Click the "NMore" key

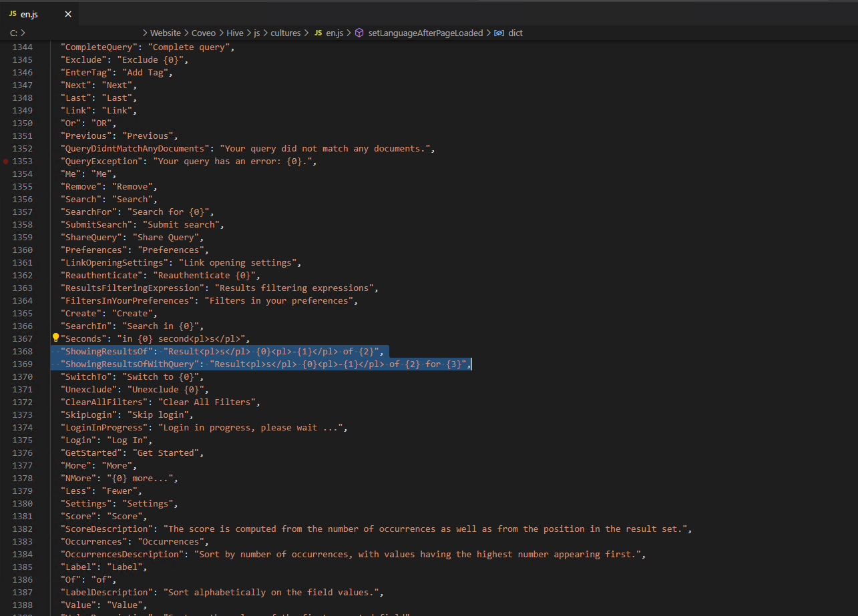(79, 479)
